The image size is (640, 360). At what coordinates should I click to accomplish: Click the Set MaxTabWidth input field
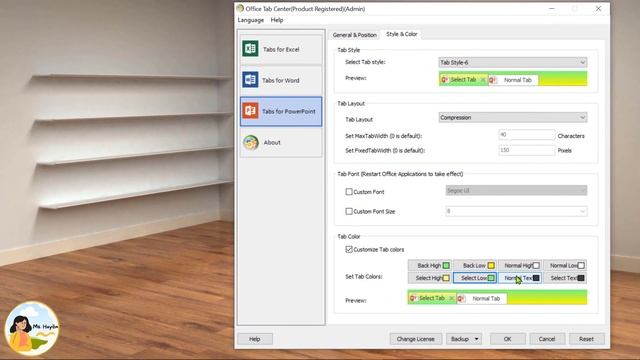(x=527, y=135)
